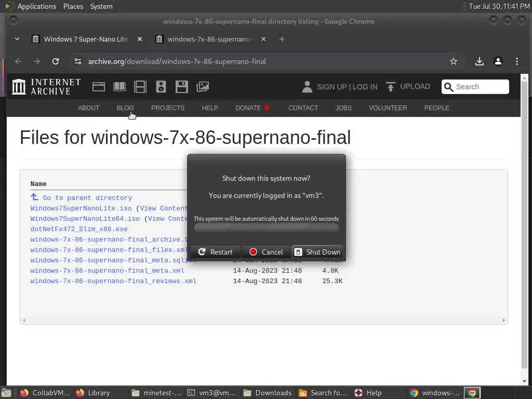Click the UPLOAD text link
Viewport: 532px width, 399px height.
(415, 87)
